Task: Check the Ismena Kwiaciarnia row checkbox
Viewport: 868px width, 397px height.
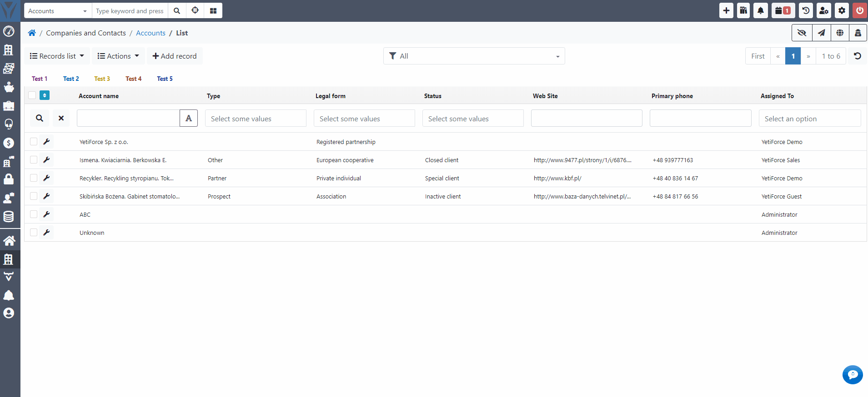Action: pyautogui.click(x=34, y=160)
